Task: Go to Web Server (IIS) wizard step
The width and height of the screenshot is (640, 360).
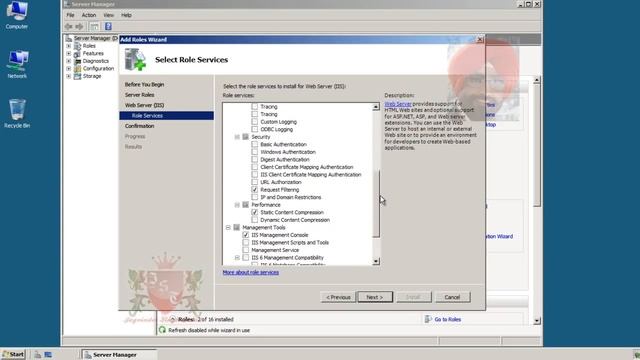Action: click(144, 105)
